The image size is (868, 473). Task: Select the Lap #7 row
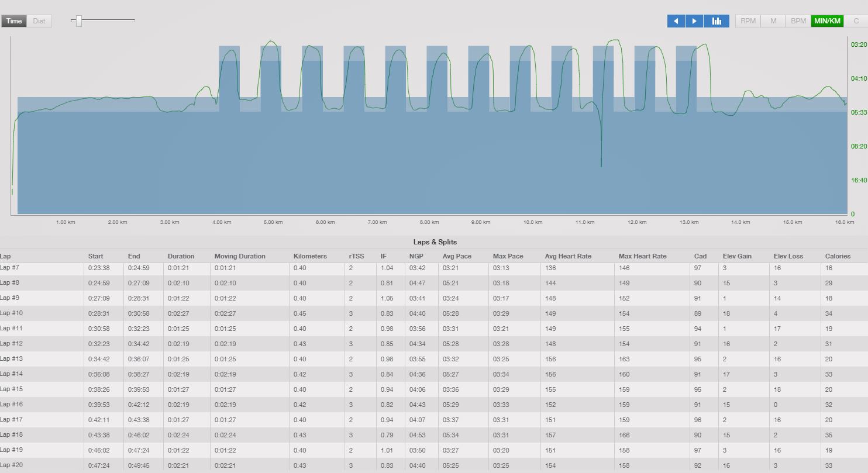434,268
